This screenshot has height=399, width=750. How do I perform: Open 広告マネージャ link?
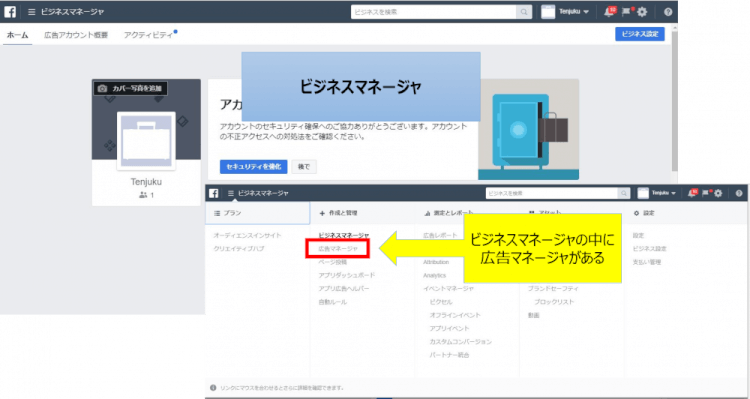coord(338,249)
